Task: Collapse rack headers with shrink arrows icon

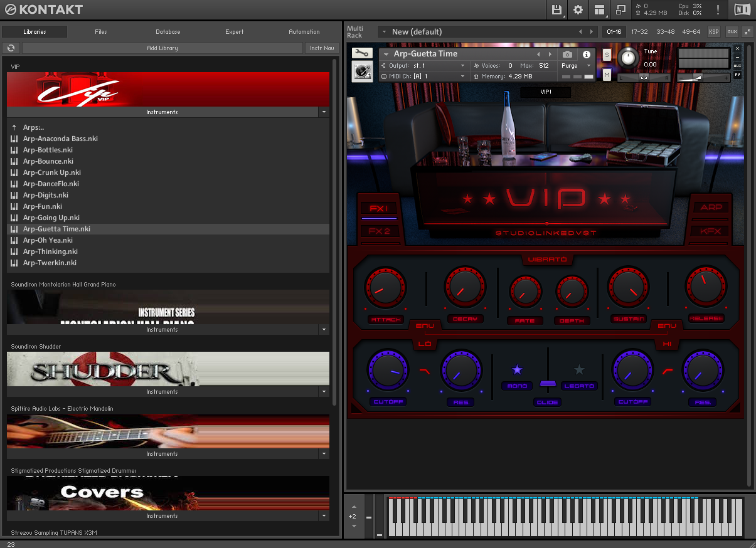Action: 747,32
